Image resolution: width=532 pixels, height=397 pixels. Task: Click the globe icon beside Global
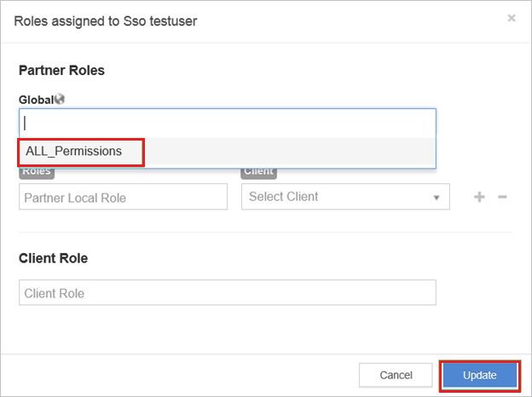click(60, 99)
